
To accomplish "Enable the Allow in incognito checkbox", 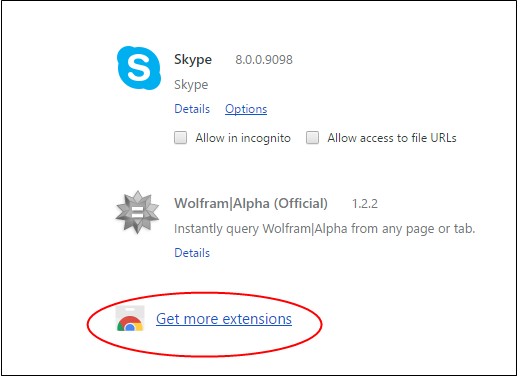I will click(180, 138).
